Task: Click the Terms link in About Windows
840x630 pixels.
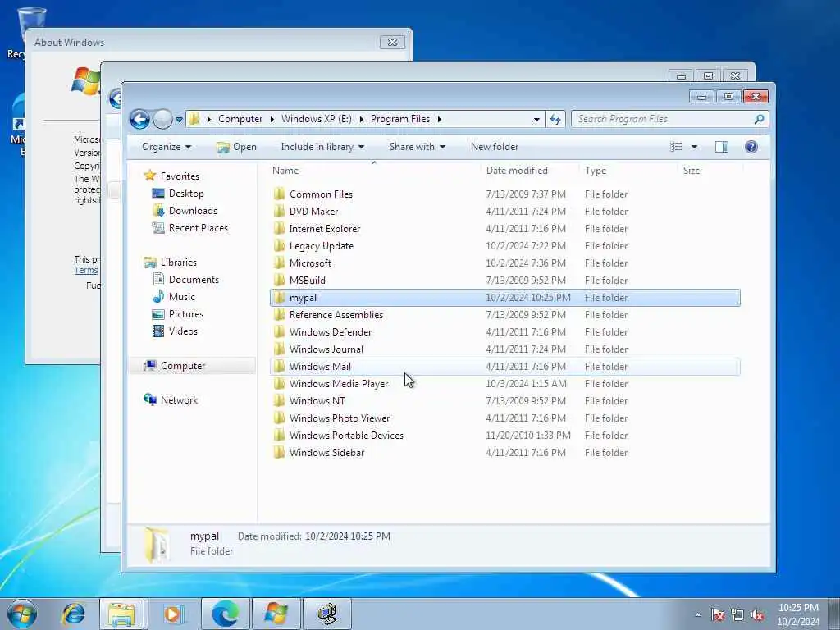Action: 85,270
